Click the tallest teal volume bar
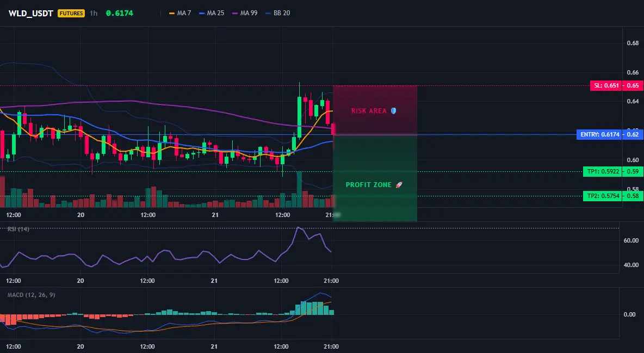This screenshot has height=353, width=644. point(299,189)
